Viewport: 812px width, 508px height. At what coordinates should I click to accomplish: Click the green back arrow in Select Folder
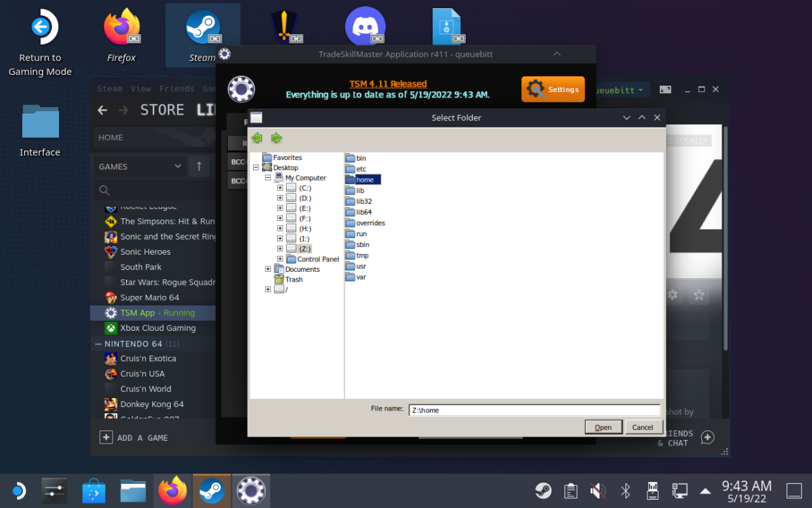click(257, 138)
